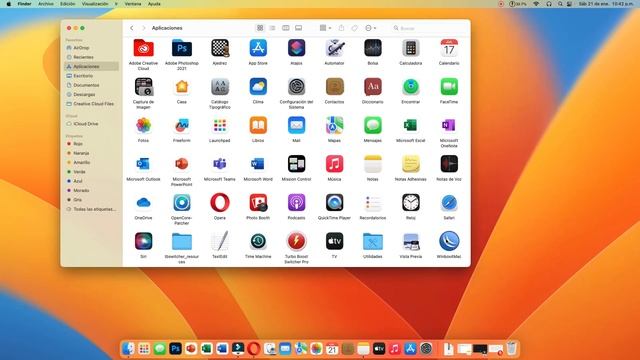Switch to gallery view in toolbar
640x360 pixels.
(299, 28)
